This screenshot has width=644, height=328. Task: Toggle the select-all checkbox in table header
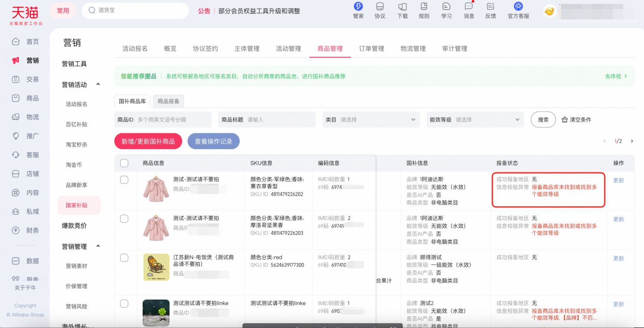(124, 163)
